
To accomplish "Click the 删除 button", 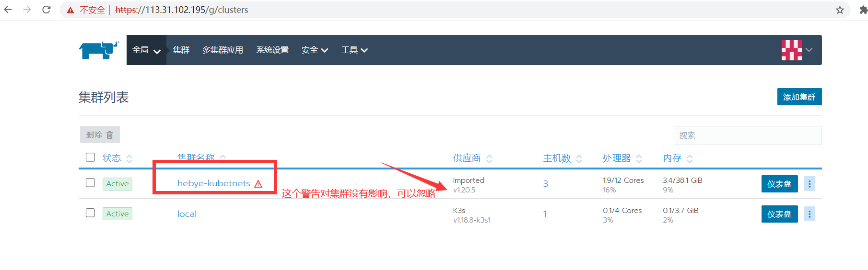I will tap(100, 135).
